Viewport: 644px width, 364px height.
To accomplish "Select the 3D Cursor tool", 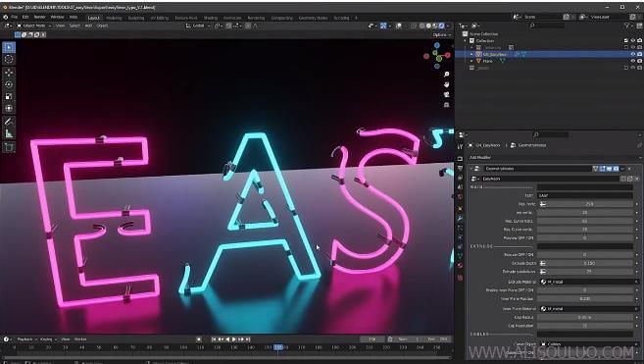I will tap(9, 59).
